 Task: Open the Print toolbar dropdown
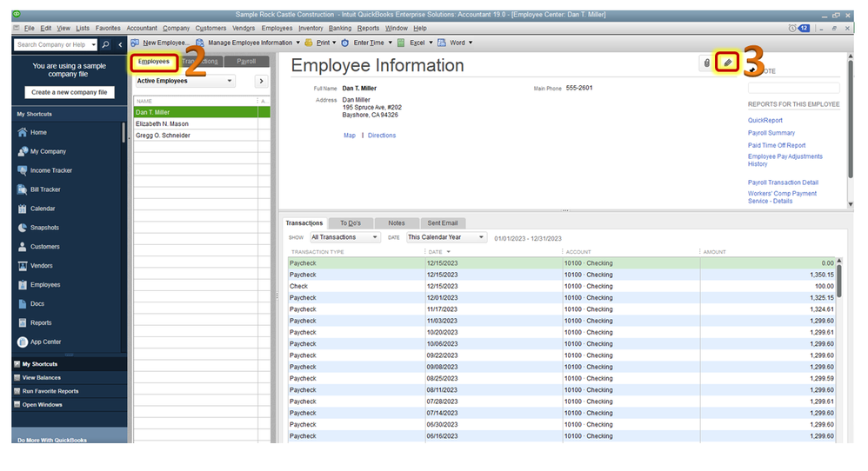(321, 43)
